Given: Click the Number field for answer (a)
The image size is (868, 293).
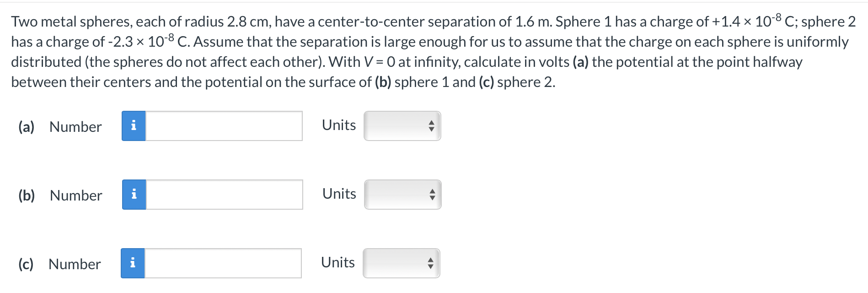Looking at the screenshot, I should 224,126.
